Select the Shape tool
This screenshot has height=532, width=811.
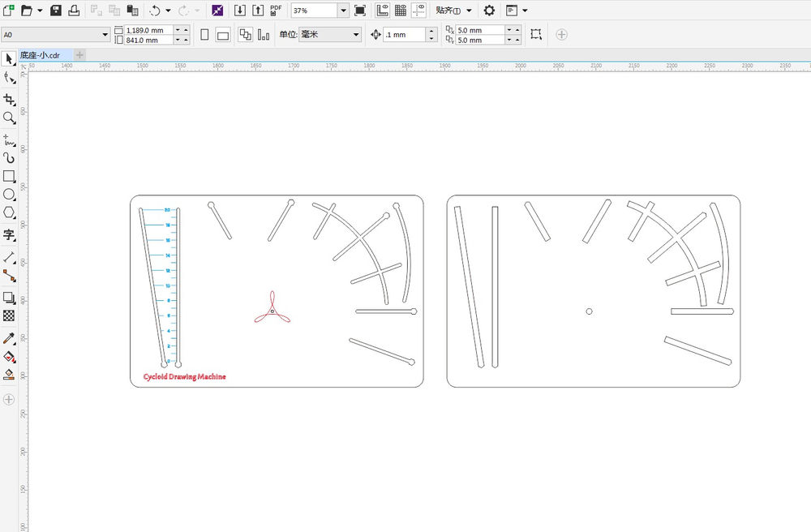pos(10,79)
